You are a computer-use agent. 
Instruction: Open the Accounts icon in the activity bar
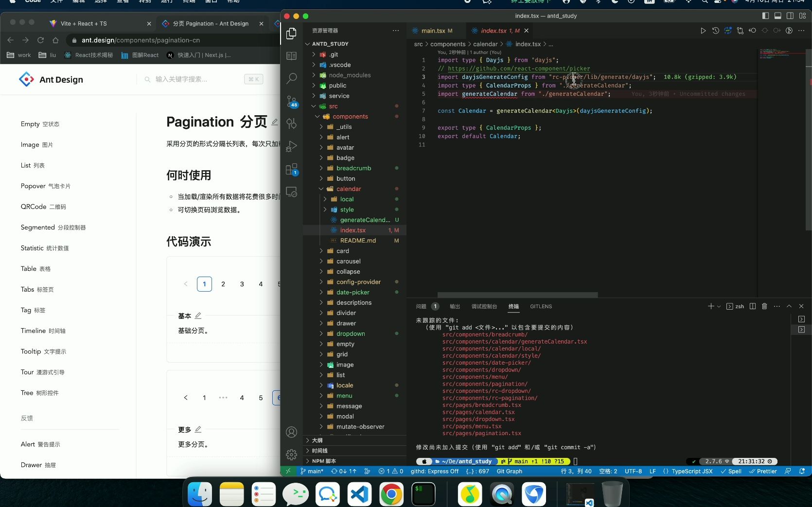point(291,432)
